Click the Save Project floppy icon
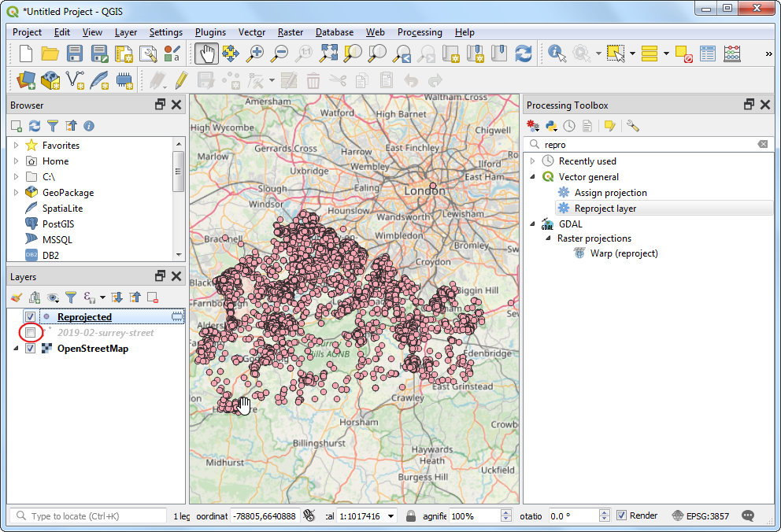 click(75, 54)
